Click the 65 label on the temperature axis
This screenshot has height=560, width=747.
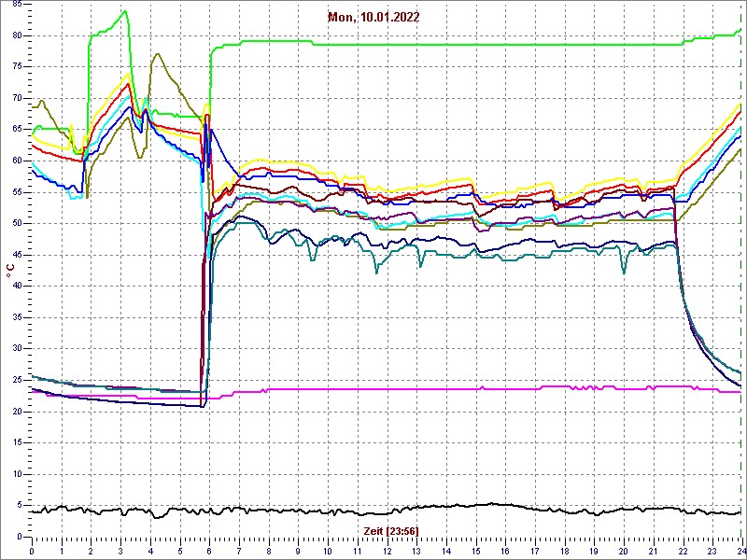17,130
